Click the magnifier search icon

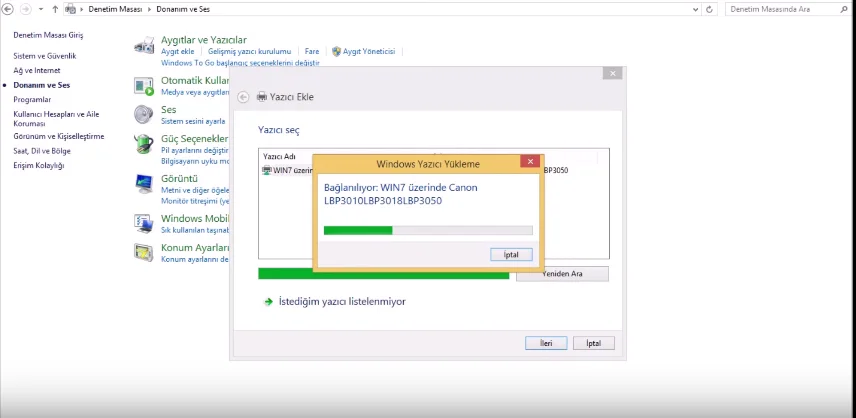(845, 9)
